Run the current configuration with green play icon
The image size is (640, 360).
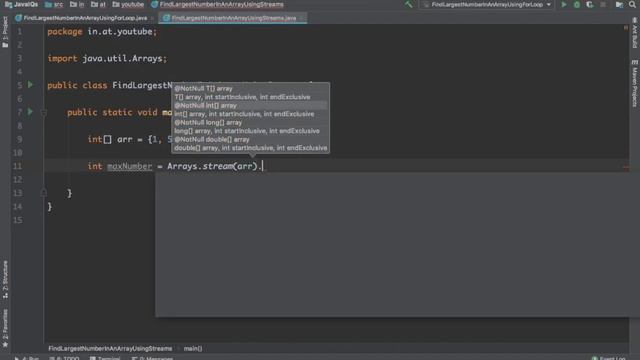[x=564, y=4]
